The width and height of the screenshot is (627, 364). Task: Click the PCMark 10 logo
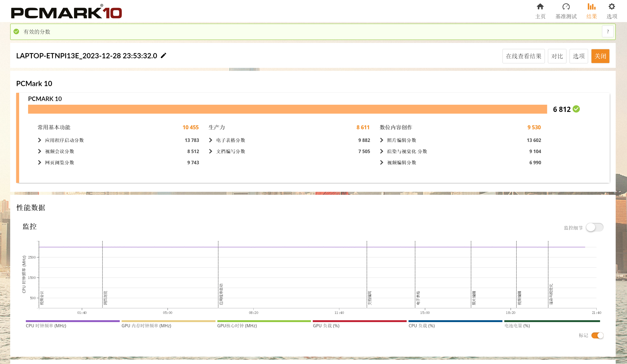tap(66, 11)
